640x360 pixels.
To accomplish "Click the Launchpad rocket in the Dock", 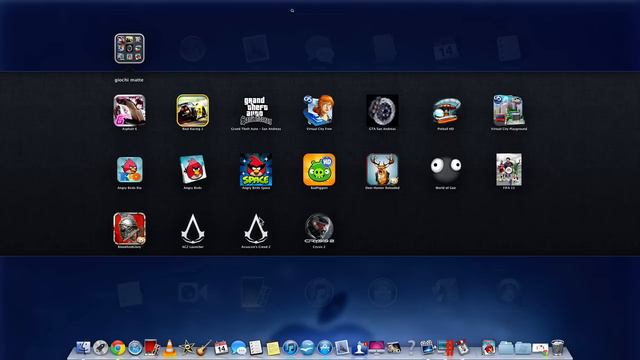I will (x=100, y=348).
